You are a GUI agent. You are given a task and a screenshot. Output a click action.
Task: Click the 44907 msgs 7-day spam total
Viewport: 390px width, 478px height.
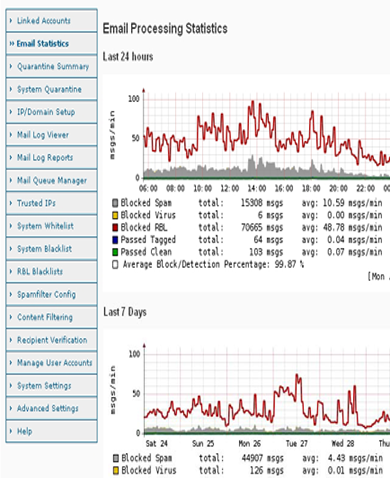click(x=262, y=458)
